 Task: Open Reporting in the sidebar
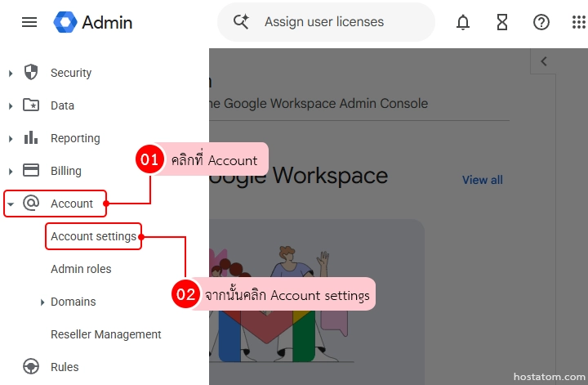(x=75, y=138)
